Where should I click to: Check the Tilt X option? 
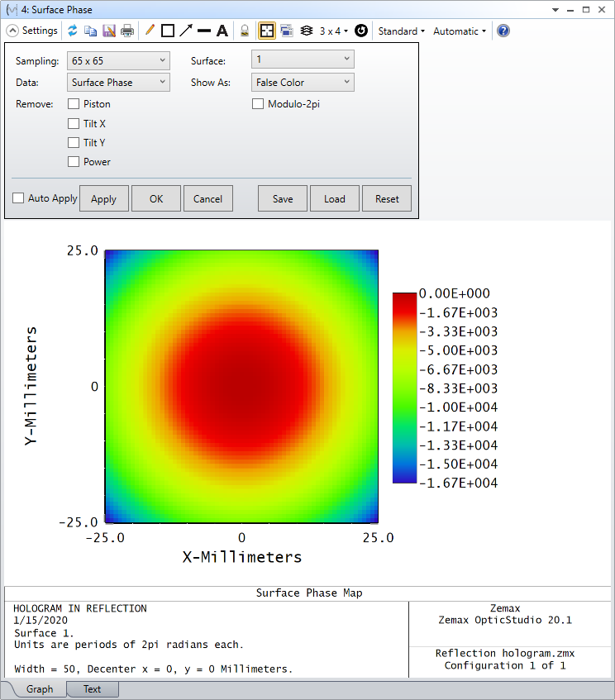tap(74, 123)
